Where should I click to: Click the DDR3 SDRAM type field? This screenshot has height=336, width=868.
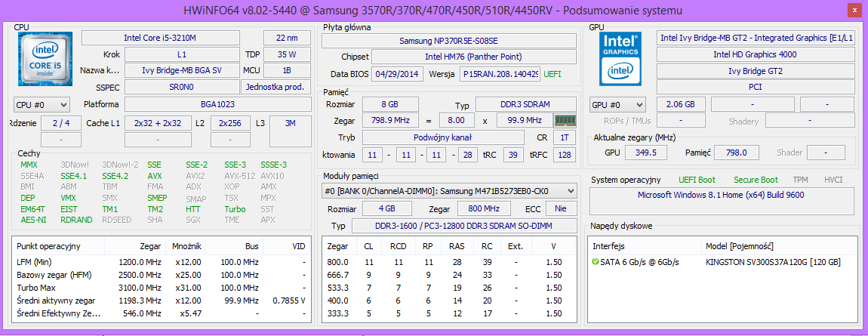[x=526, y=104]
